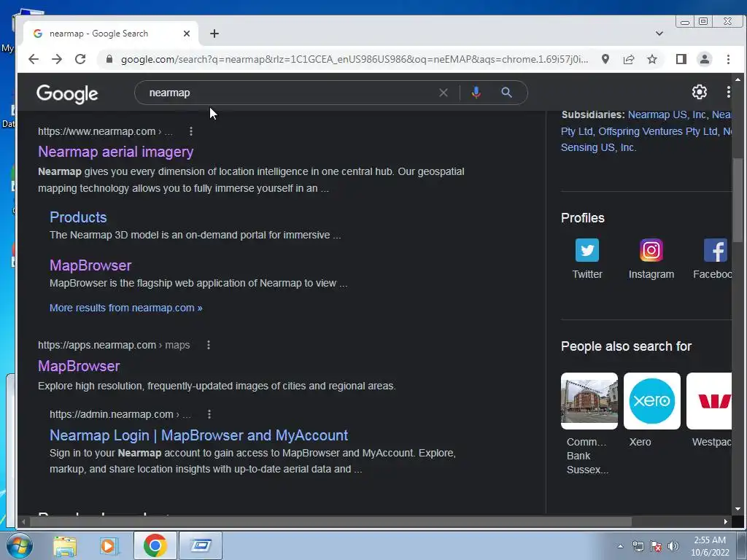747x560 pixels.
Task: View site information padlock icon
Action: pos(109,59)
